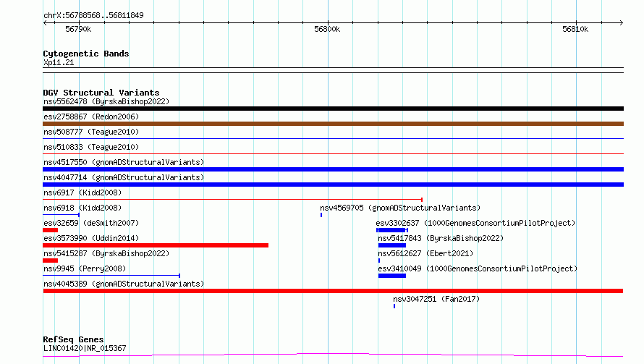Click the black nsv5562478 variant bar
The image size is (644, 364).
333,109
